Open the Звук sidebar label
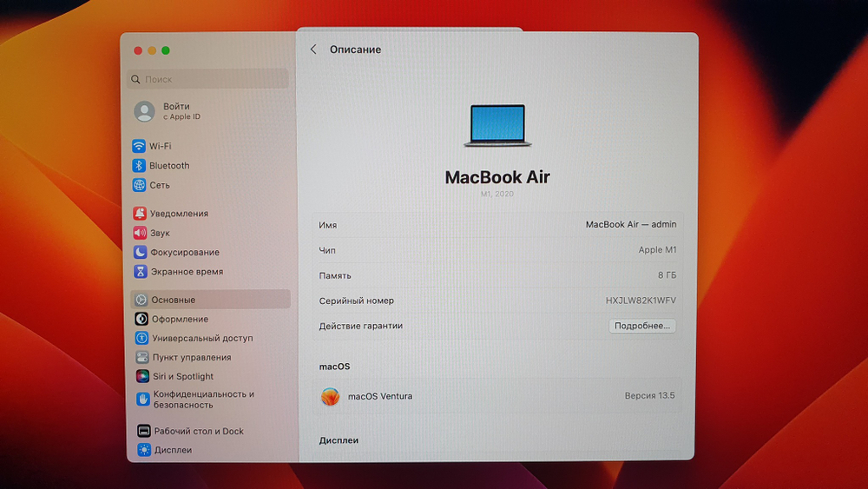 (160, 233)
